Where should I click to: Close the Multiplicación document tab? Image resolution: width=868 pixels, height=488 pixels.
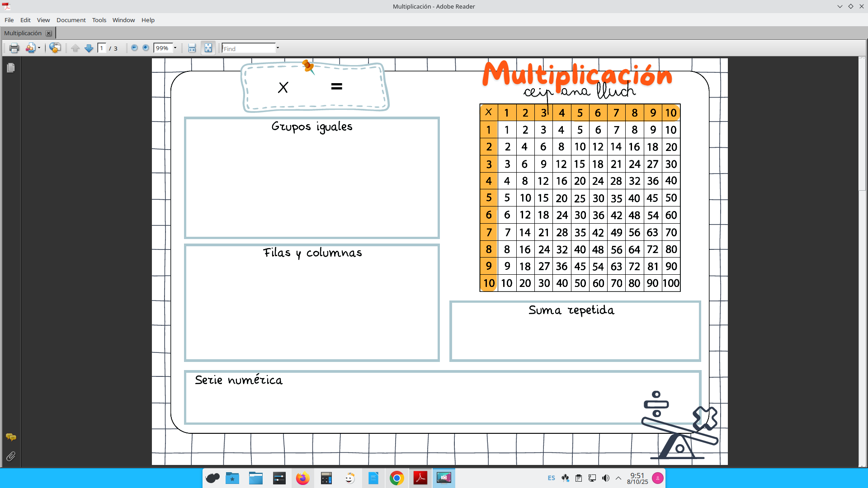pos(49,33)
